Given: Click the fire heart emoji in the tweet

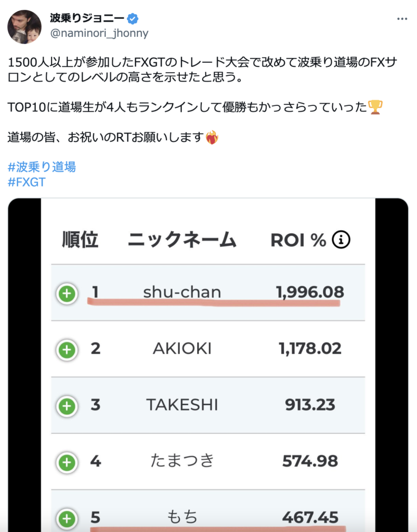Looking at the screenshot, I should point(212,137).
